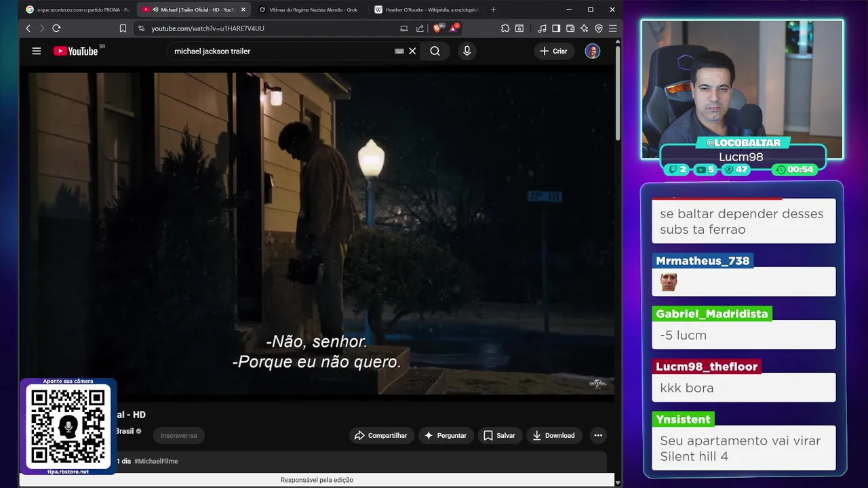Save the video with Salvar
Screen dimensions: 868x488
(x=500, y=435)
